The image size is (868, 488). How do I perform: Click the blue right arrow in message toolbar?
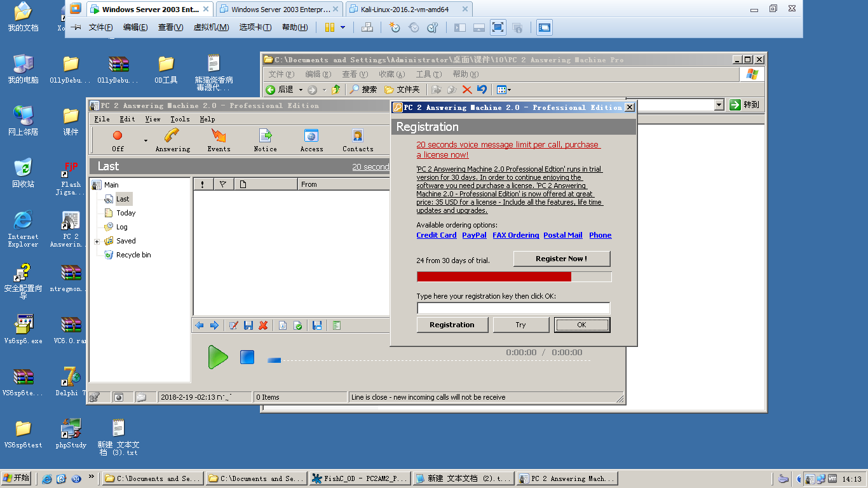pyautogui.click(x=214, y=325)
